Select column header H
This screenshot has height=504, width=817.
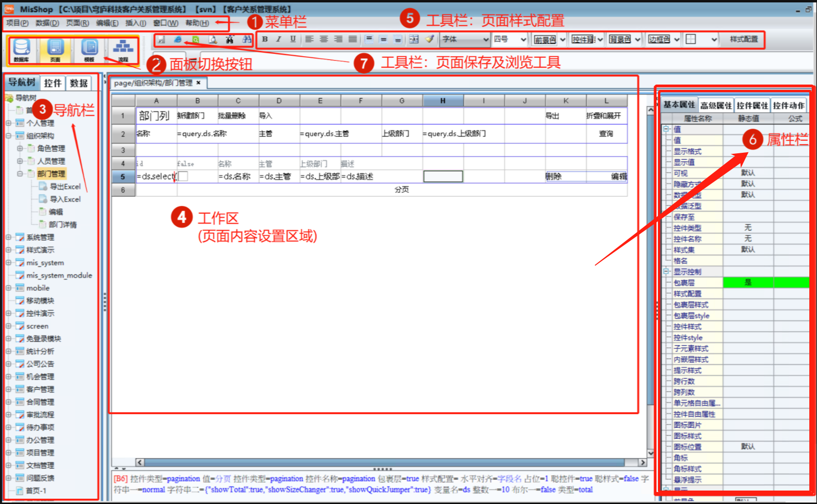[x=443, y=101]
